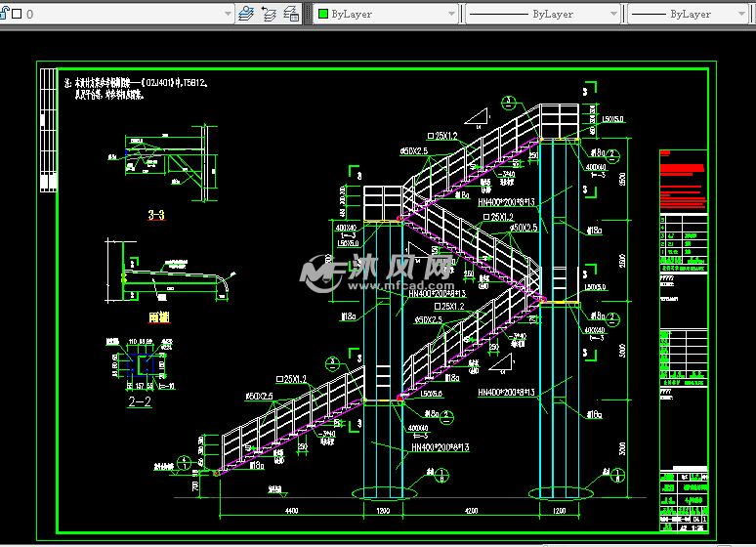This screenshot has height=547, width=756.
Task: Select the yellow 2-2 section label
Action: pyautogui.click(x=141, y=400)
